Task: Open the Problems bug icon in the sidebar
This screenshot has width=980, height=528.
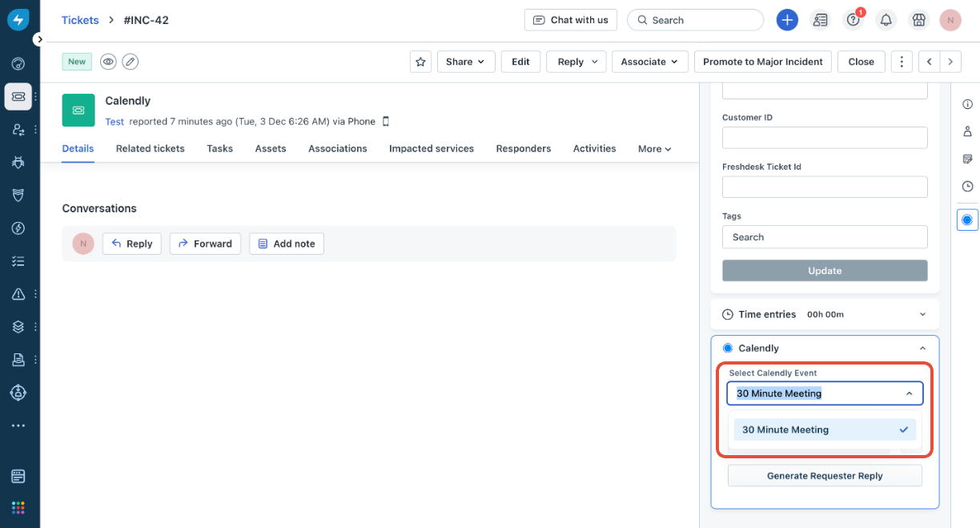Action: [x=18, y=162]
